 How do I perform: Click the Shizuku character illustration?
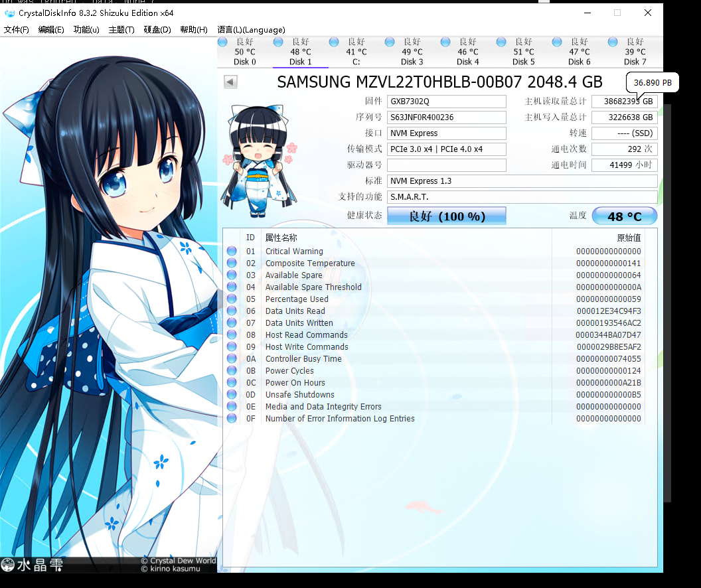click(x=109, y=304)
